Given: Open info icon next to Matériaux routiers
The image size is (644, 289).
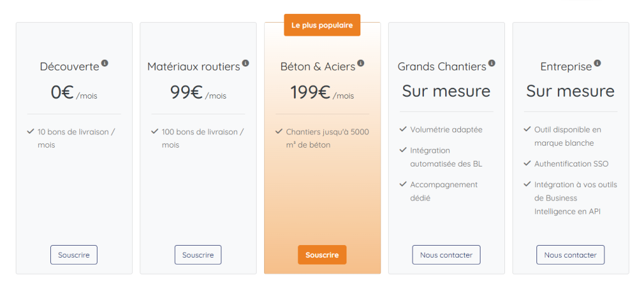Looking at the screenshot, I should click(x=245, y=63).
